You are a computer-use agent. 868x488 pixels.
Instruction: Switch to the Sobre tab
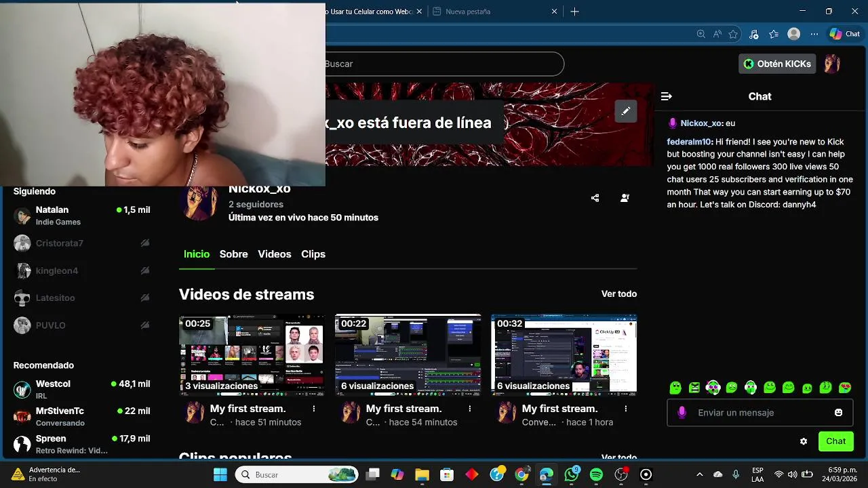233,254
